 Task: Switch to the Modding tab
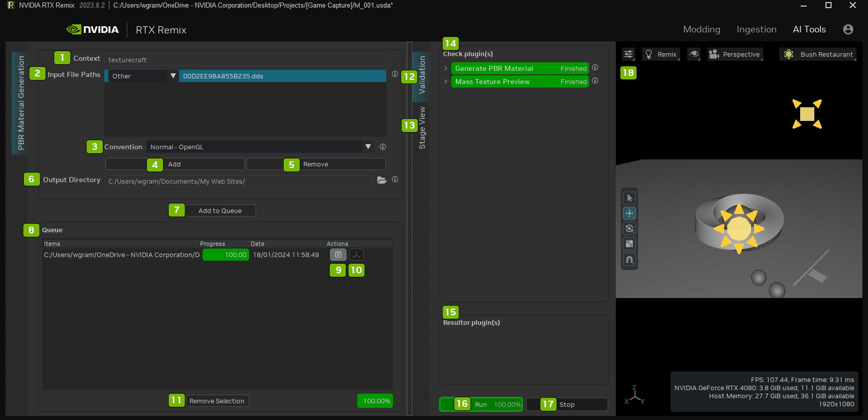pyautogui.click(x=701, y=29)
